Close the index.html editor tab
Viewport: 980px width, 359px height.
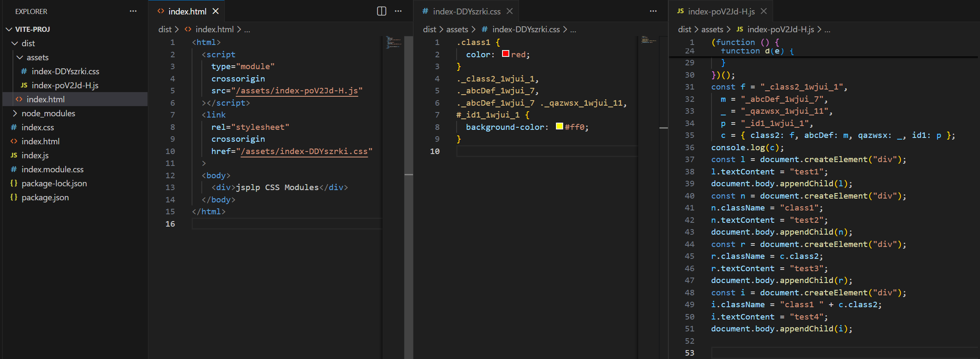point(215,11)
